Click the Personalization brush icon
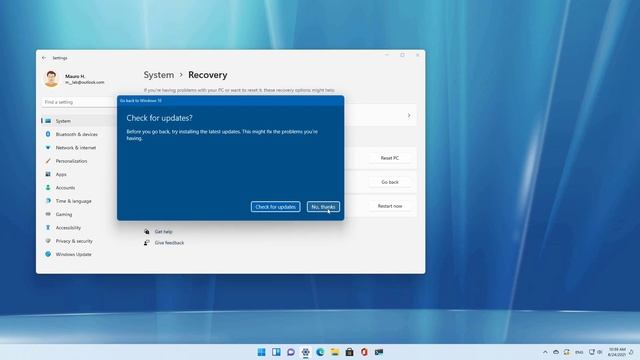This screenshot has height=360, width=640. coord(48,161)
